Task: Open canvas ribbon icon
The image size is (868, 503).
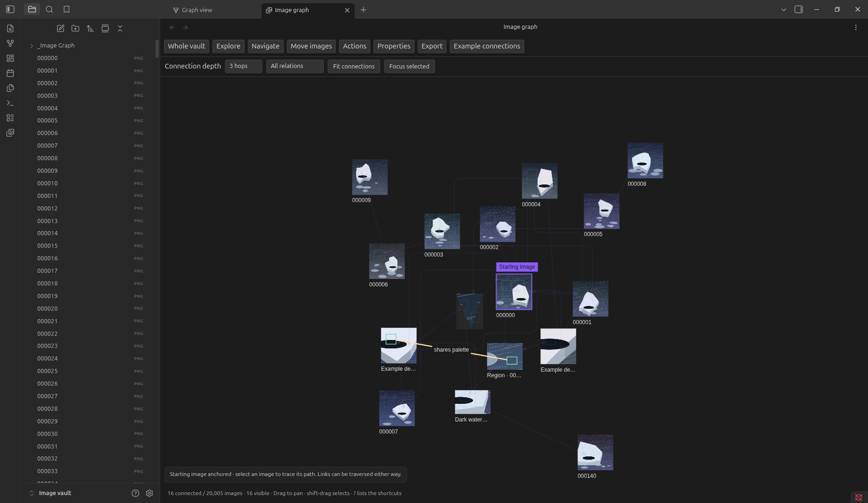Action: 10,58
